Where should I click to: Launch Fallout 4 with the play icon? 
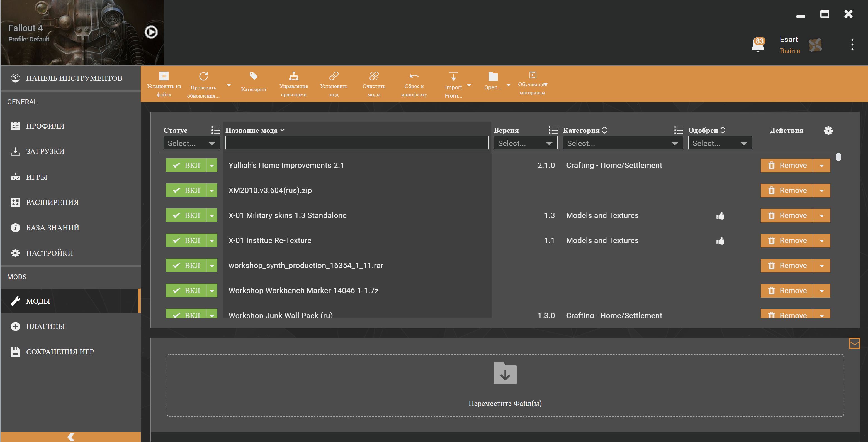(x=151, y=32)
